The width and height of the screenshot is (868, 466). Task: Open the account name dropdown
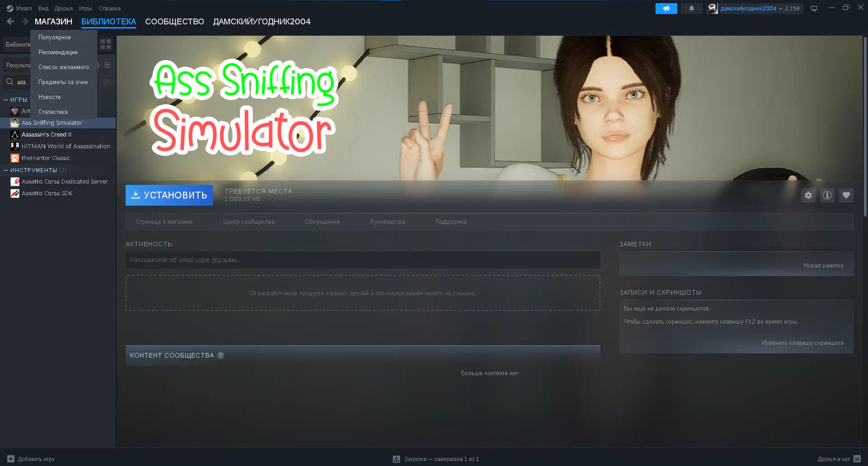[x=751, y=8]
